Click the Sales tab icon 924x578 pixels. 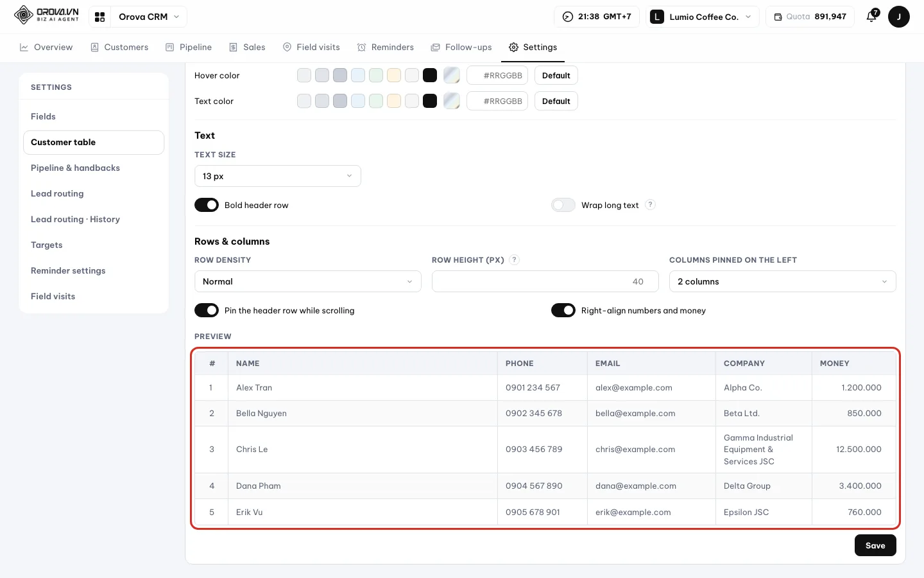[x=234, y=47]
